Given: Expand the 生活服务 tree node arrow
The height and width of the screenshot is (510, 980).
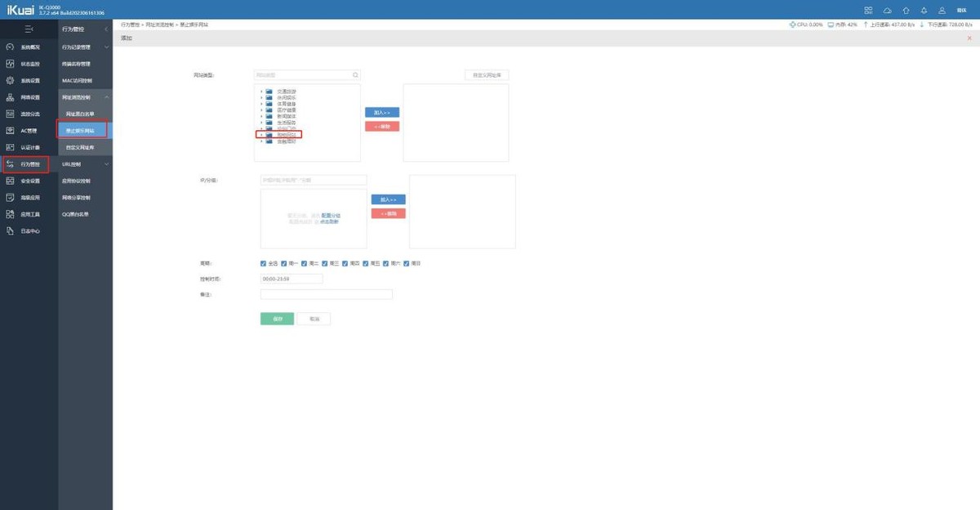Looking at the screenshot, I should pos(261,123).
